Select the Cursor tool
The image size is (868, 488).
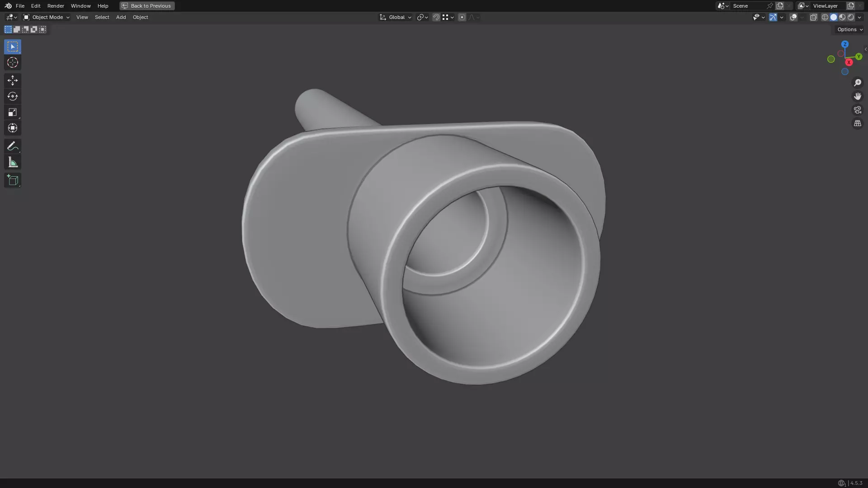(12, 62)
